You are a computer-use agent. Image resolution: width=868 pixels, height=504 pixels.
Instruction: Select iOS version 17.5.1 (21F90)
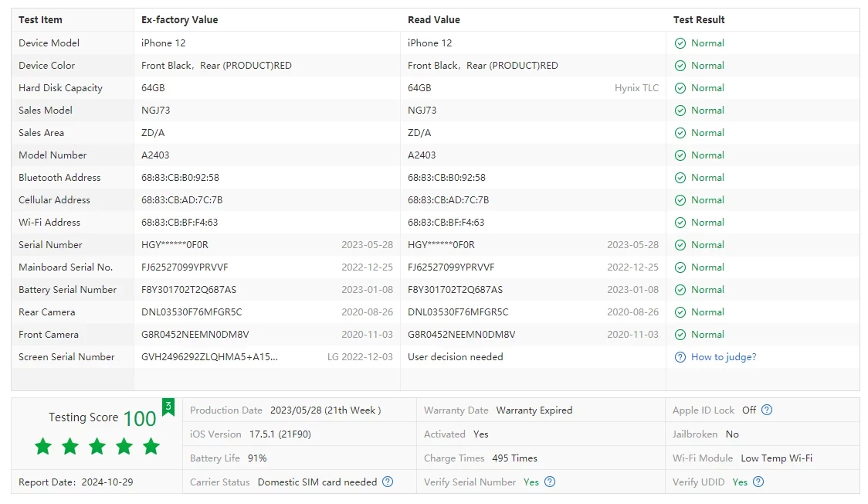(280, 434)
